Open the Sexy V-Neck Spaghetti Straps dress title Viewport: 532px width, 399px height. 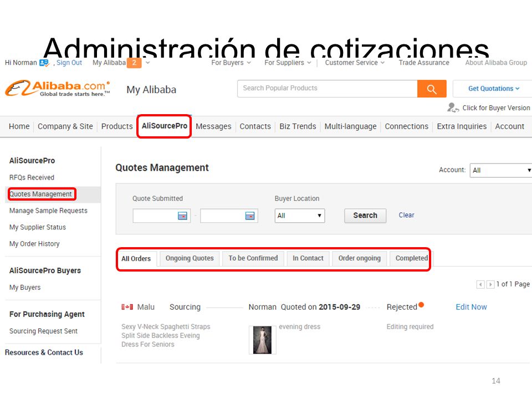coord(166,336)
